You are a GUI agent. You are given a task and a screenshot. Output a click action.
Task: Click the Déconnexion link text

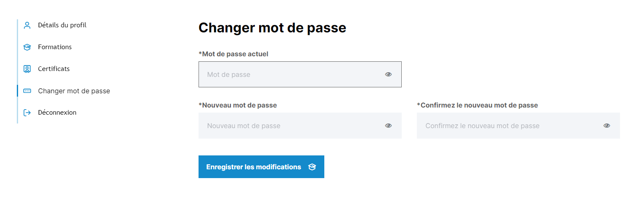tap(57, 113)
